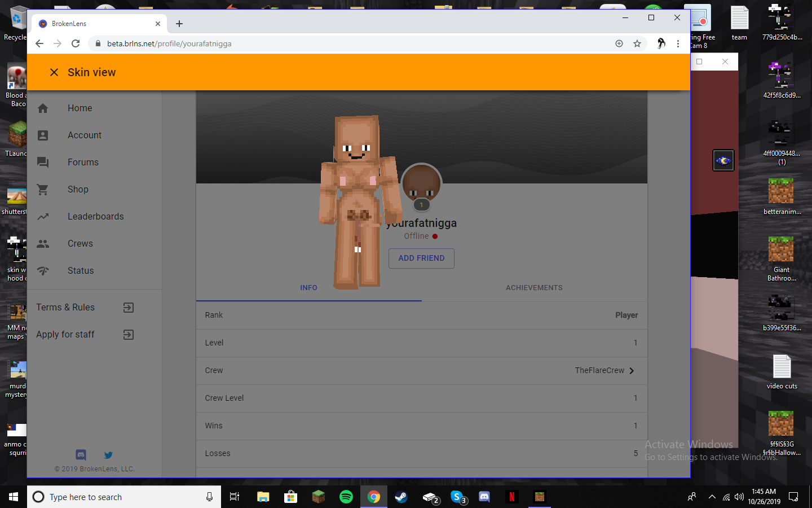
Task: Click the Status signal icon
Action: tap(43, 271)
